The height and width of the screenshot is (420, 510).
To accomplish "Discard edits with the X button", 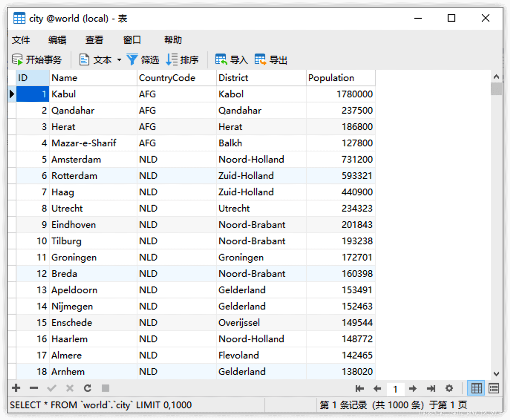I will (69, 388).
